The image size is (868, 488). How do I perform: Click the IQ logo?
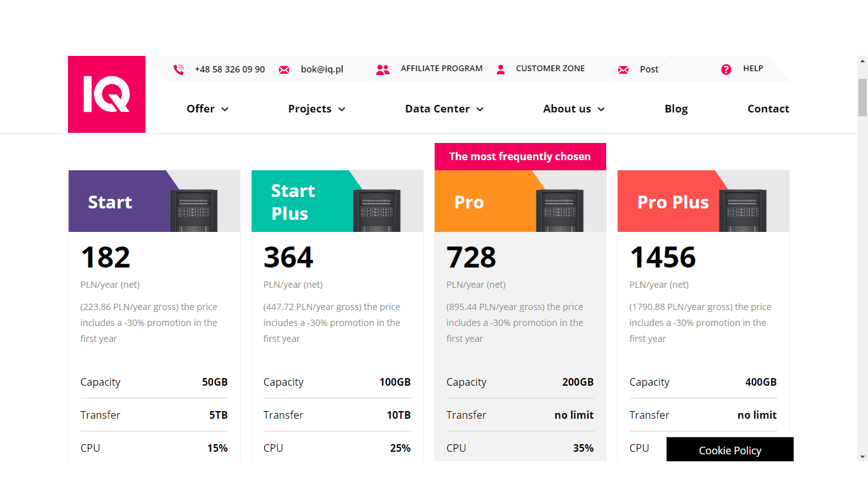pyautogui.click(x=107, y=94)
